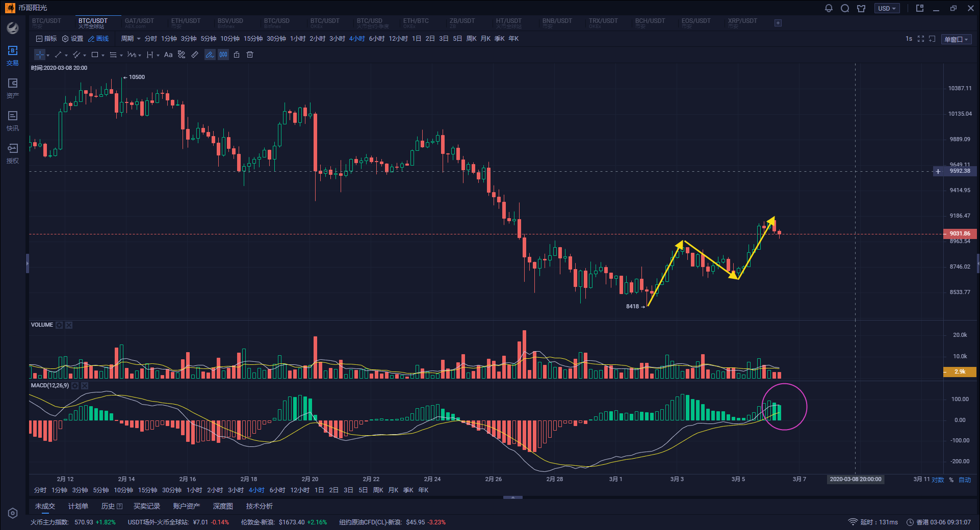Add a new trading pair tab

[778, 23]
